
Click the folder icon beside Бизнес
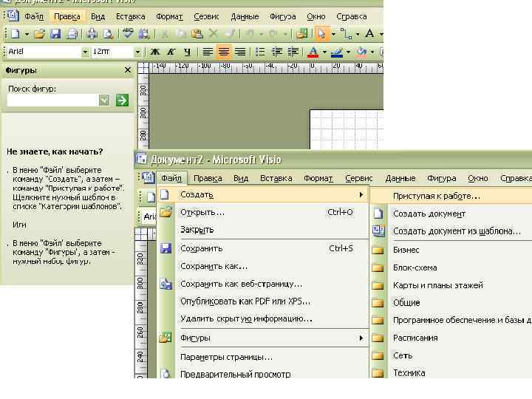pos(378,250)
